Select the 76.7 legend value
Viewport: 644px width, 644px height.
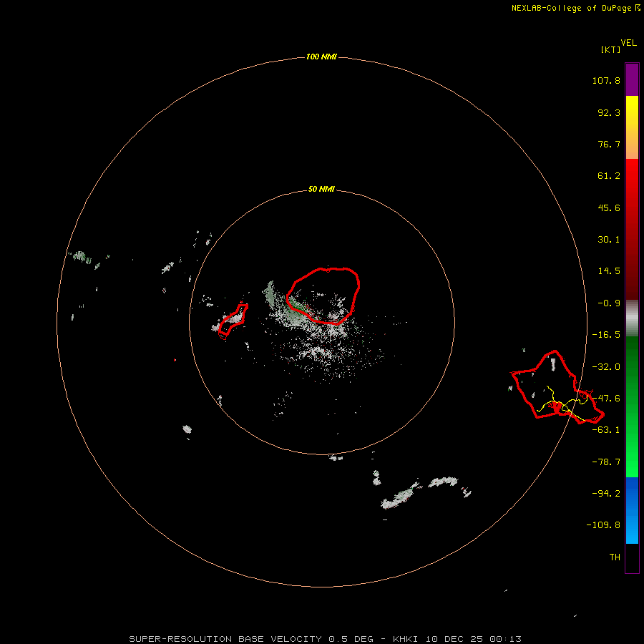coord(609,144)
